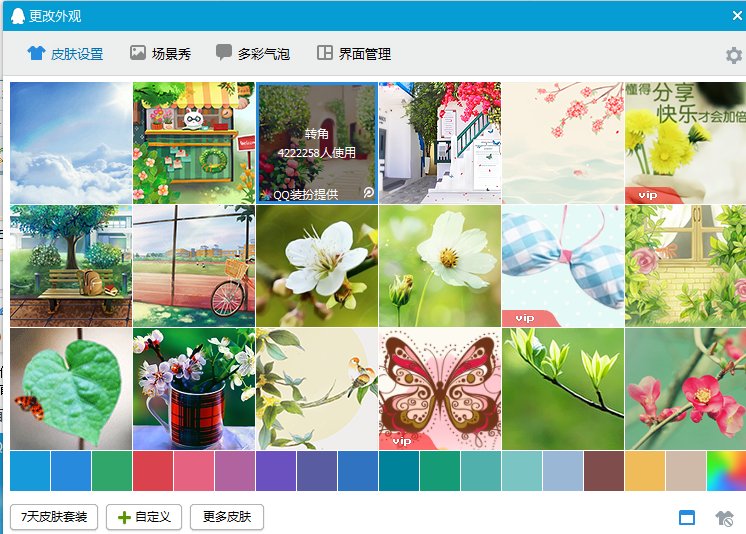Select the butterfly VIP skin thumbnail
The image size is (746, 534).
[440, 389]
